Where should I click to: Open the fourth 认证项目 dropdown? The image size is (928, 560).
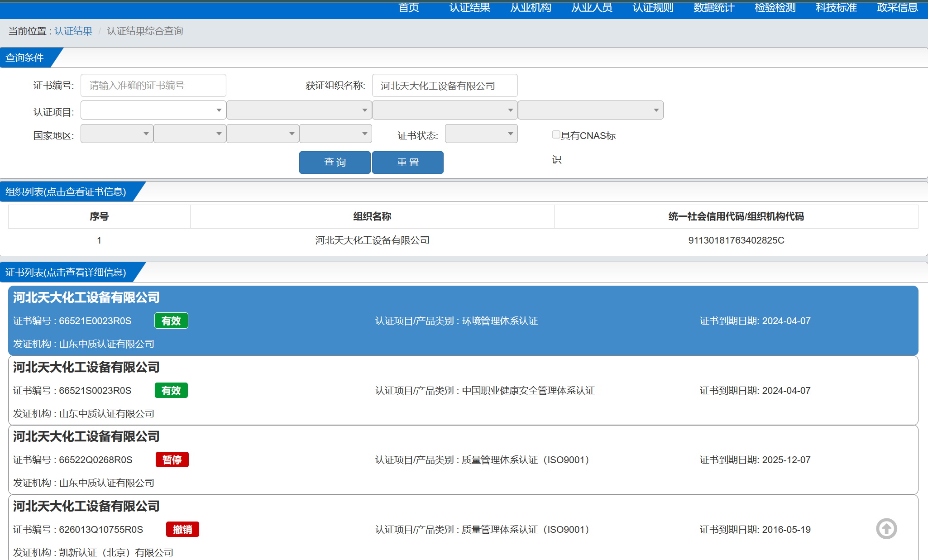tap(591, 110)
